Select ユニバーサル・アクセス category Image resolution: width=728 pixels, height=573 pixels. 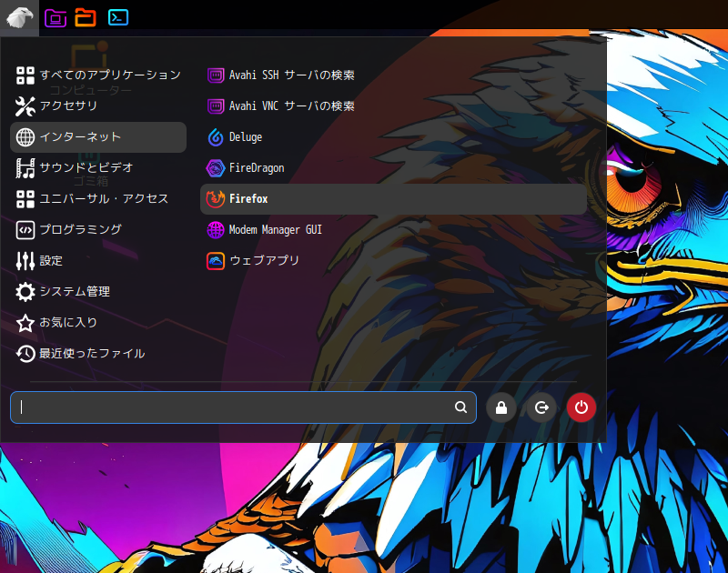click(98, 199)
